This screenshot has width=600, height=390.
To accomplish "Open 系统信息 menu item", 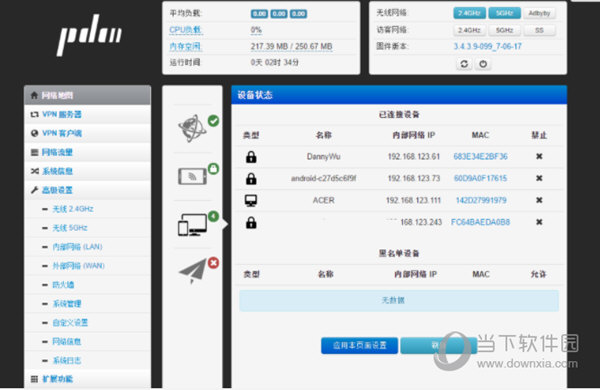I will point(88,171).
